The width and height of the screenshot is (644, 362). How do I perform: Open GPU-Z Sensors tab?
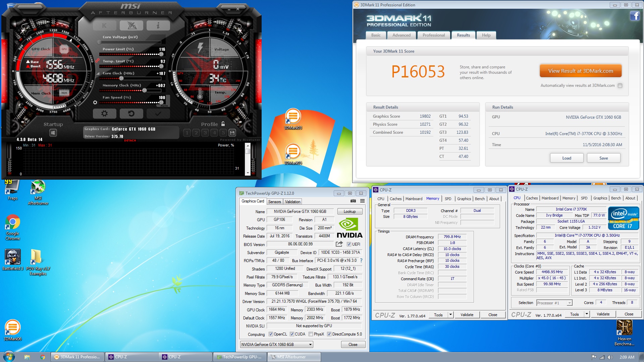[274, 202]
